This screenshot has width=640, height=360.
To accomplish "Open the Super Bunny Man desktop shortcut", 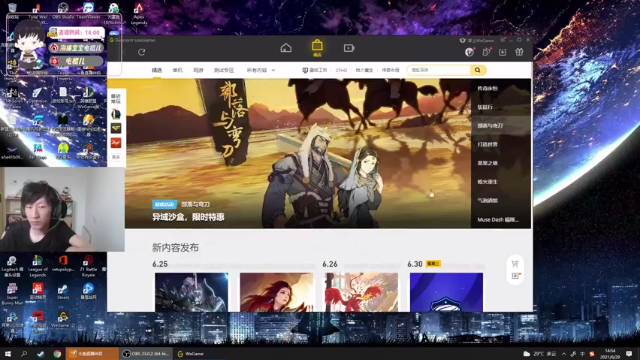I will (x=12, y=294).
